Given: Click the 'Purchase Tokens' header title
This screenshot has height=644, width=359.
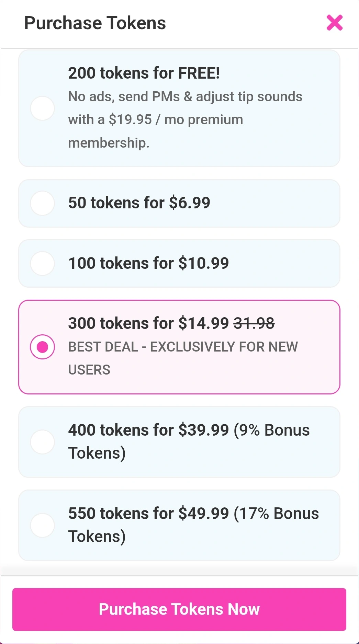Looking at the screenshot, I should click(x=95, y=23).
